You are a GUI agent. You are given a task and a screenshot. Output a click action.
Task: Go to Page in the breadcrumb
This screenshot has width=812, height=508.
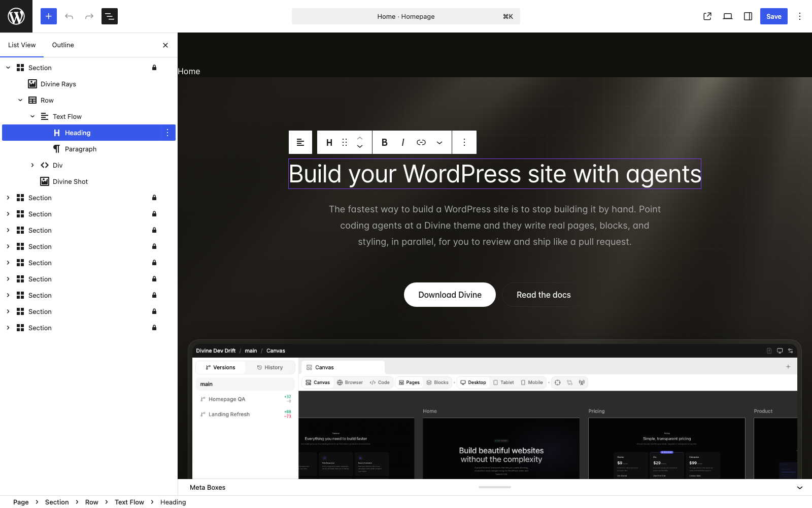(x=21, y=502)
